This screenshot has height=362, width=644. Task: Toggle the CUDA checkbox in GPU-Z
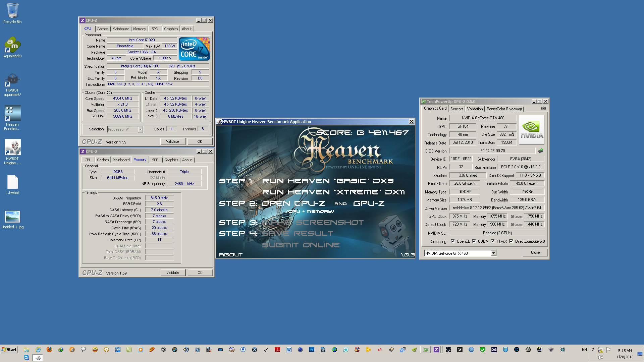[x=474, y=241]
